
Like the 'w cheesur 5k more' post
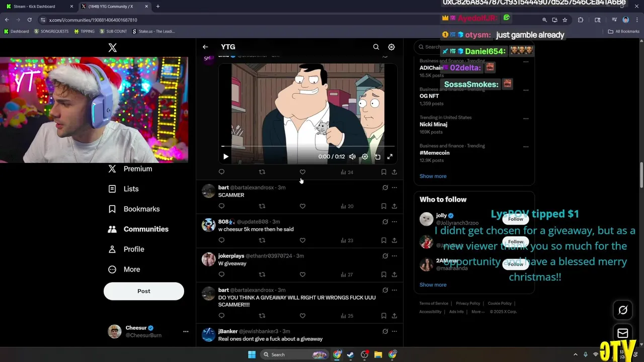point(302,240)
